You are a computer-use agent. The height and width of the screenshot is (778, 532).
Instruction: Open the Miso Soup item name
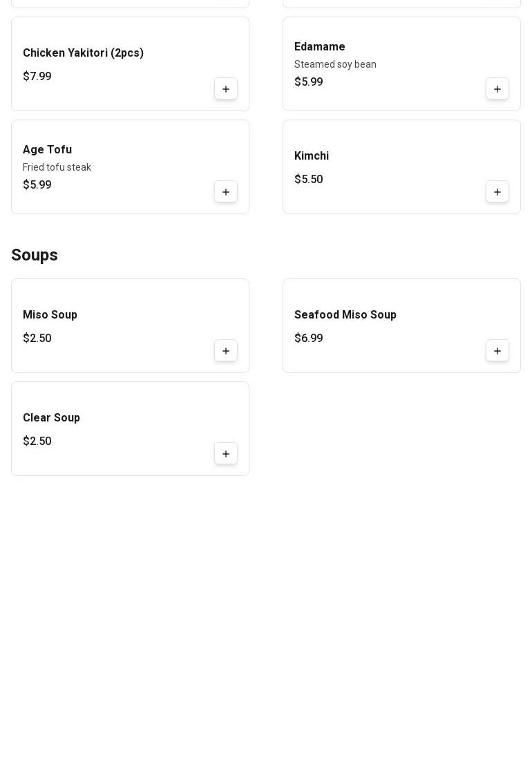point(50,315)
